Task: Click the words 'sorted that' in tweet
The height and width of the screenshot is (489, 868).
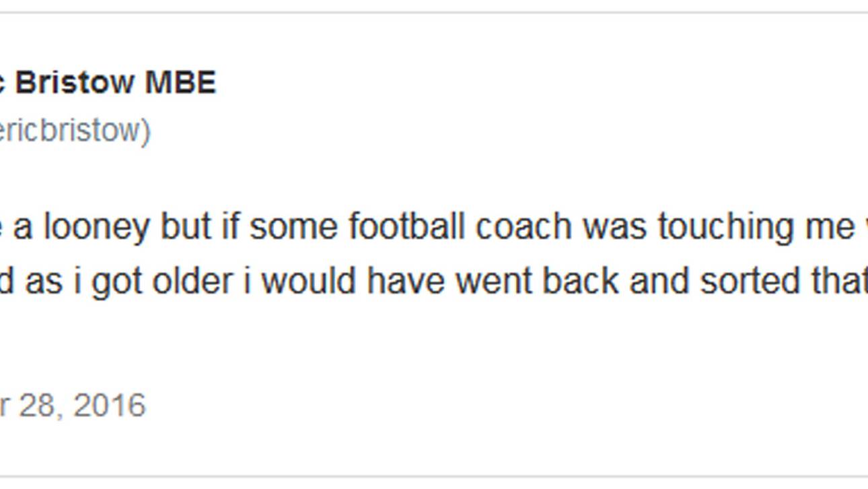Action: (783, 280)
